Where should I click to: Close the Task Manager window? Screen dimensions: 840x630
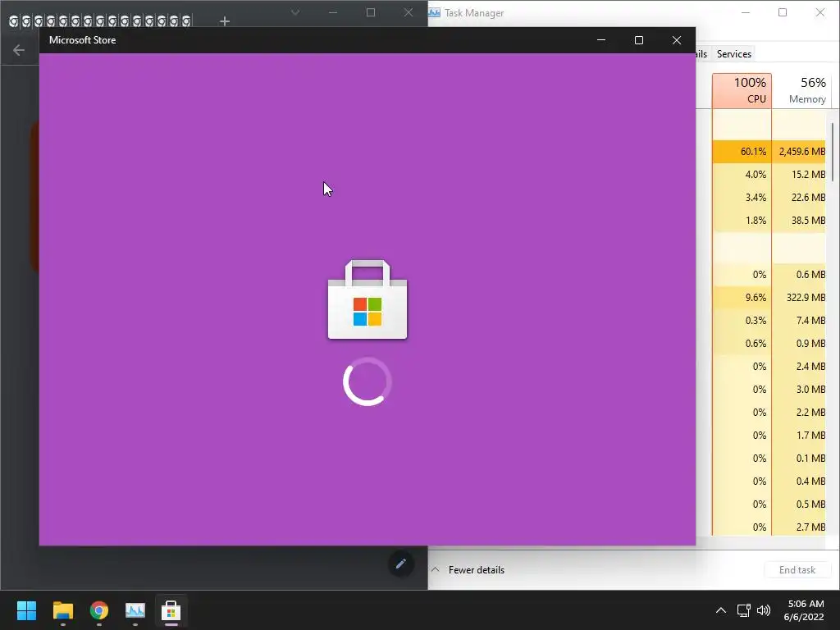click(x=820, y=12)
